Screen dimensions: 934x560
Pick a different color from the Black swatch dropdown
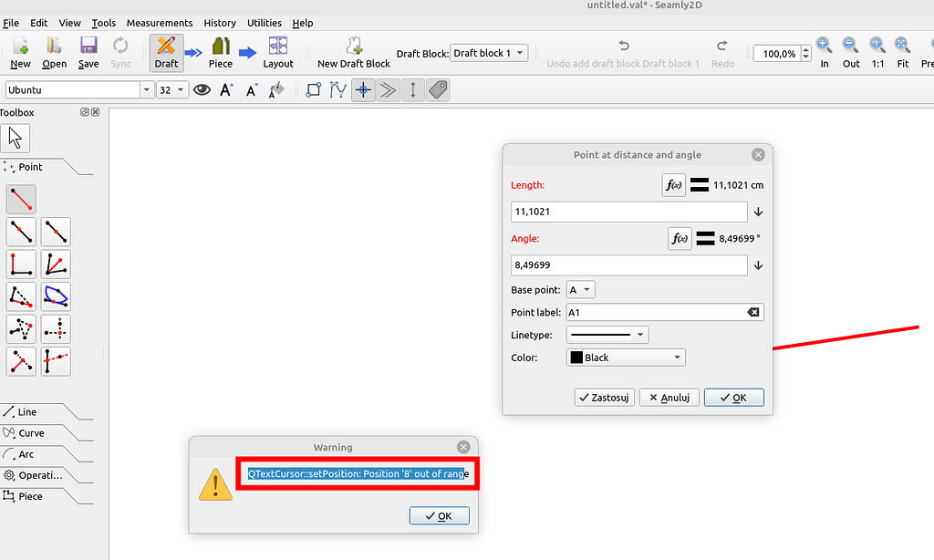pyautogui.click(x=625, y=358)
